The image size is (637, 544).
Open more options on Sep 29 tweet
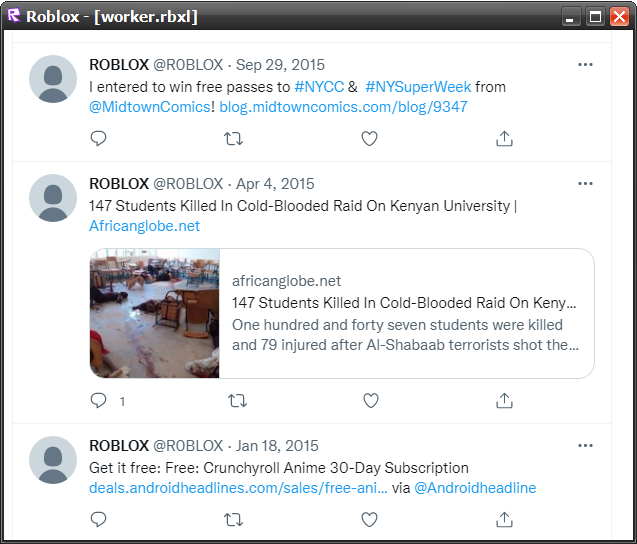tap(585, 65)
